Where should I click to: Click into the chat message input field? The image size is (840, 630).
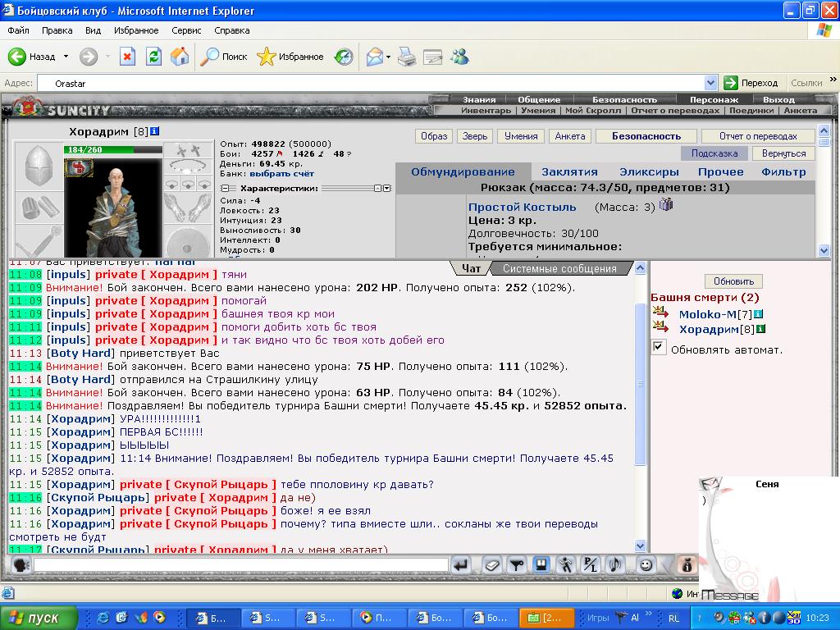tap(241, 564)
